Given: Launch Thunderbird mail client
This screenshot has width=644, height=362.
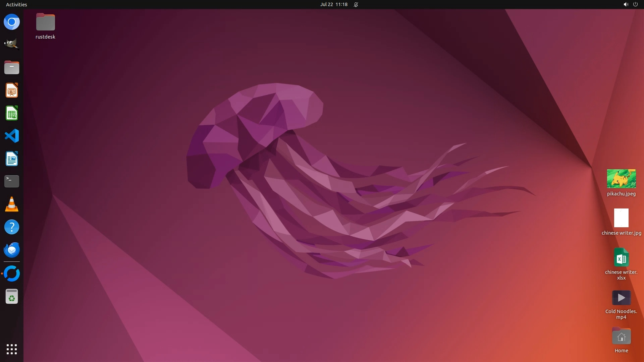Looking at the screenshot, I should [12, 250].
